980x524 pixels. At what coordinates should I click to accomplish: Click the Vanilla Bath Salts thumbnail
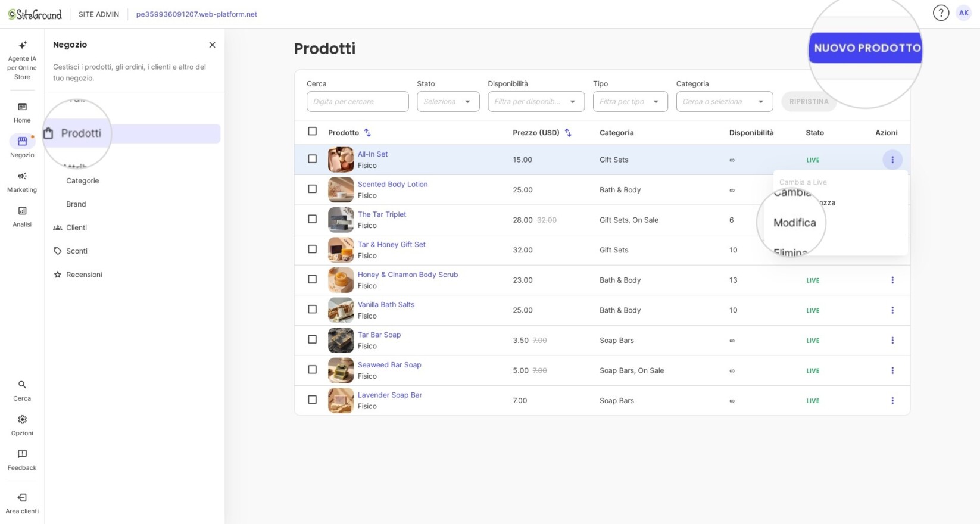(341, 310)
